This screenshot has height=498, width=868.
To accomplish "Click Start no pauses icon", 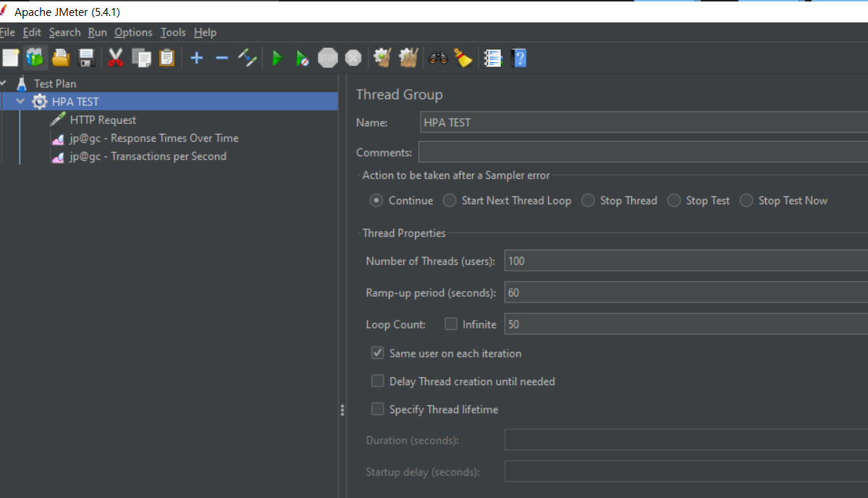I will pos(303,58).
